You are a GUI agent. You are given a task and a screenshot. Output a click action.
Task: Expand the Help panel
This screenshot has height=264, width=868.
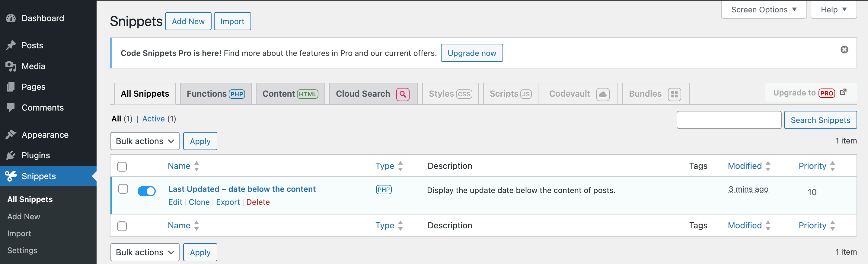point(834,9)
